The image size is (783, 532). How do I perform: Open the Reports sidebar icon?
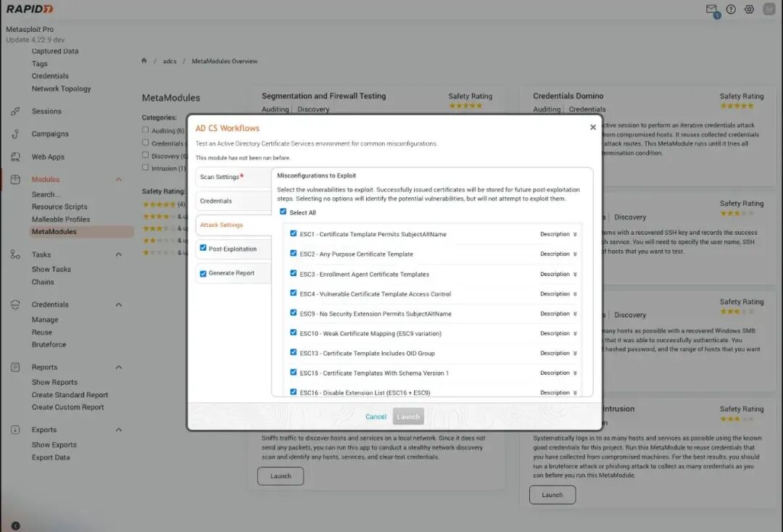coord(16,367)
